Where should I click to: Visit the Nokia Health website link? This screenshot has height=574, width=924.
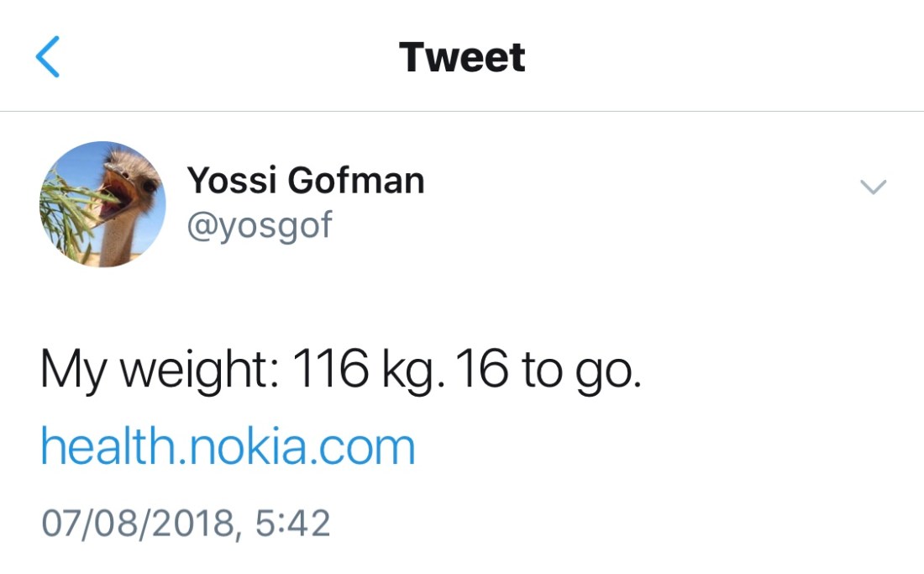(x=228, y=447)
